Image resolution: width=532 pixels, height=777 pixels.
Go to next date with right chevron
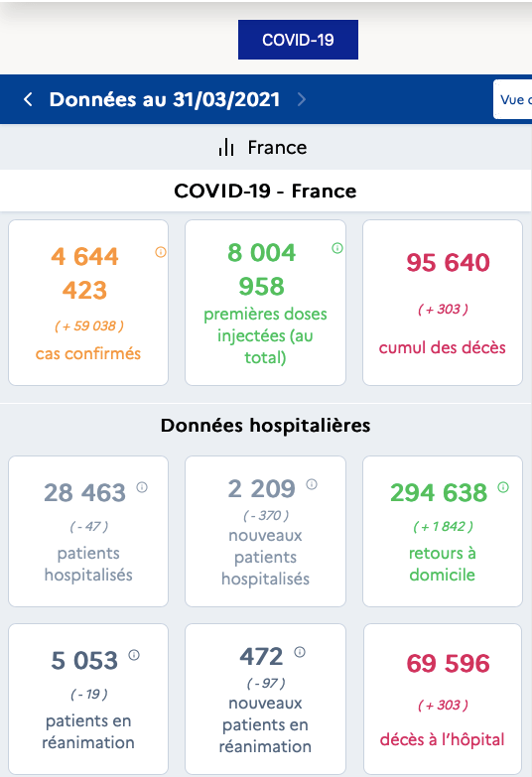coord(301,99)
